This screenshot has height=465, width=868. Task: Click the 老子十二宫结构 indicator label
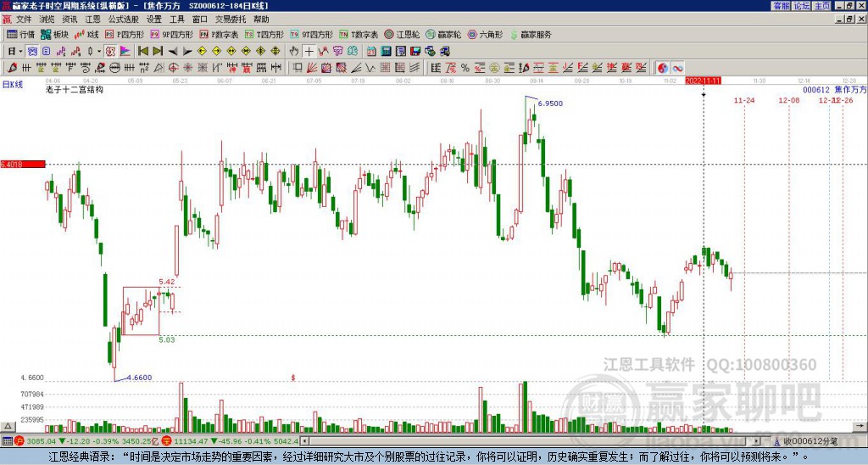coord(75,89)
